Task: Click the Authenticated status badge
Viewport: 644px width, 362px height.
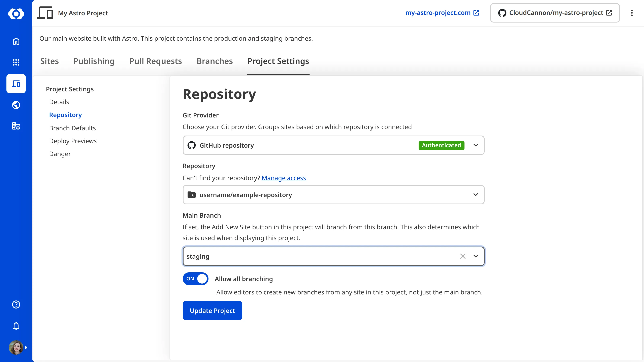Action: point(441,145)
